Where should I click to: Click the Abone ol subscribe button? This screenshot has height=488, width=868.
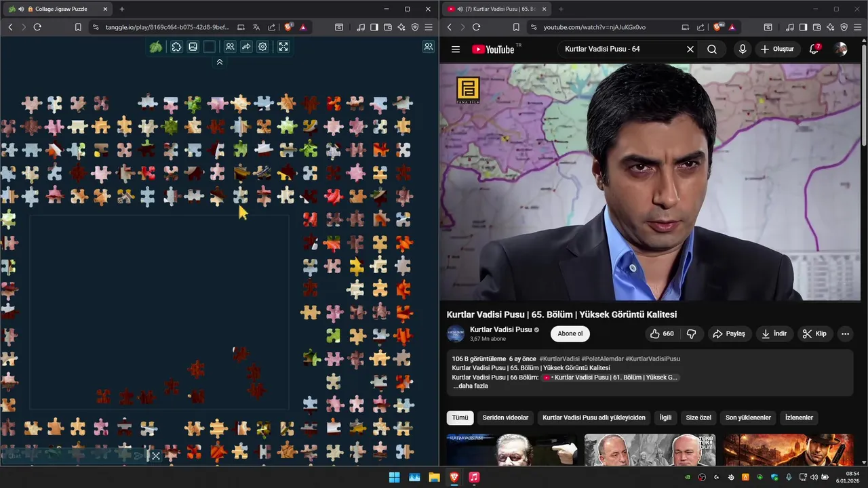pyautogui.click(x=570, y=333)
